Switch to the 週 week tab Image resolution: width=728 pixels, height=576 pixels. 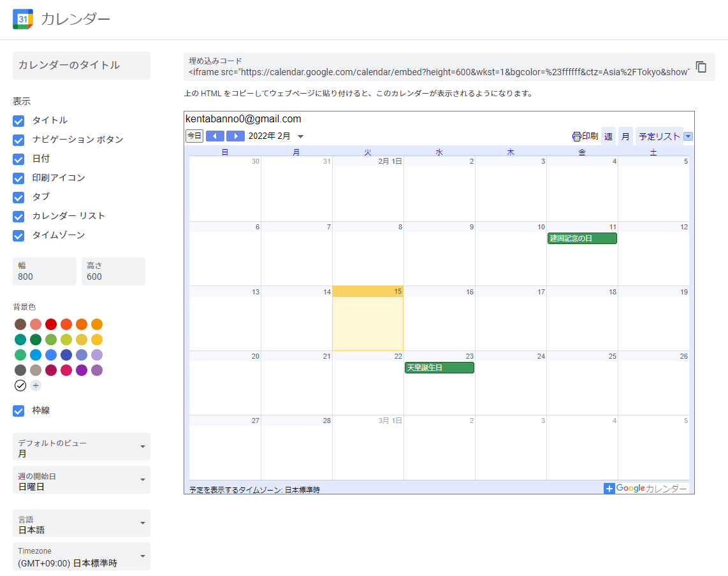[x=609, y=136]
